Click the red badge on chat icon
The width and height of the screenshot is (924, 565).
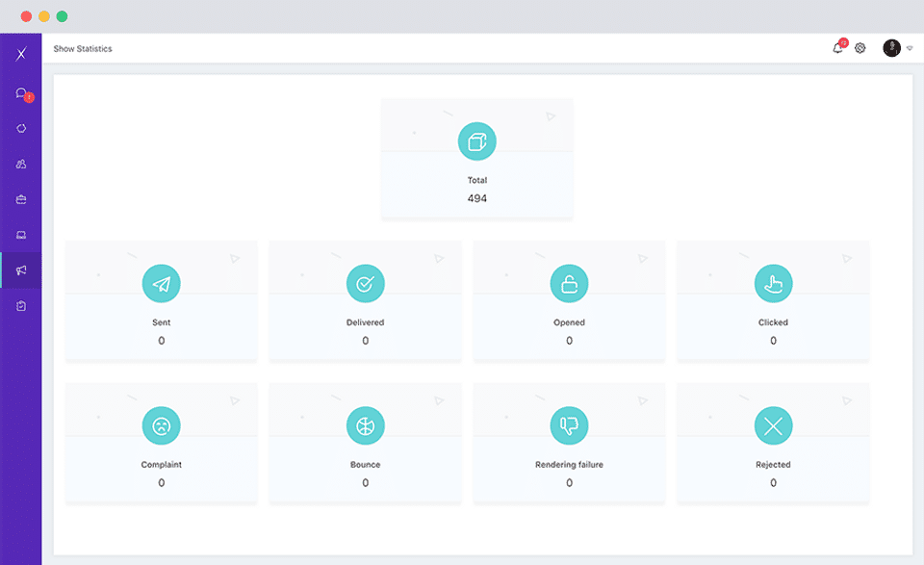coord(29,98)
